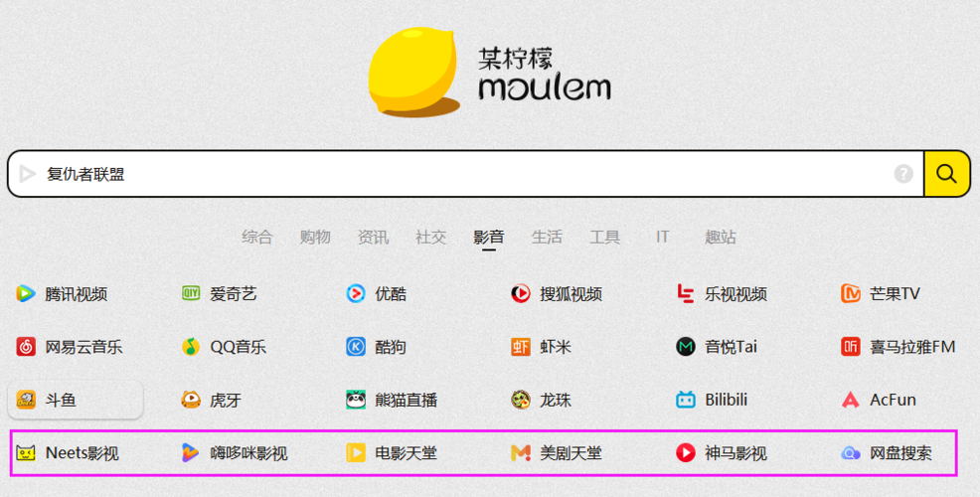Click the QQ Music (QQ音乐) icon
980x497 pixels.
pos(191,346)
